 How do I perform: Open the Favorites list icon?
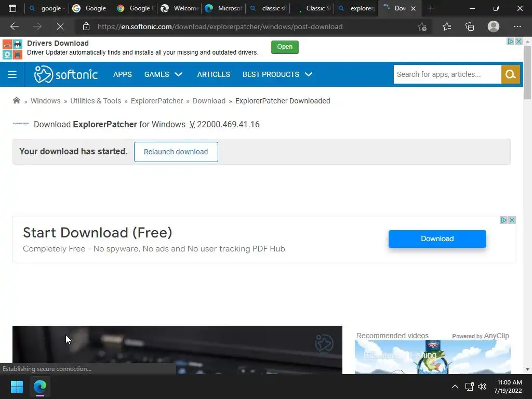tap(446, 26)
